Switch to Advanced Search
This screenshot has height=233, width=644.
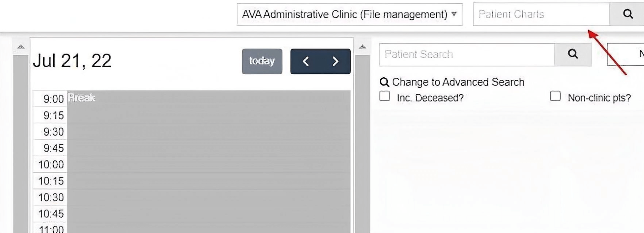[452, 82]
